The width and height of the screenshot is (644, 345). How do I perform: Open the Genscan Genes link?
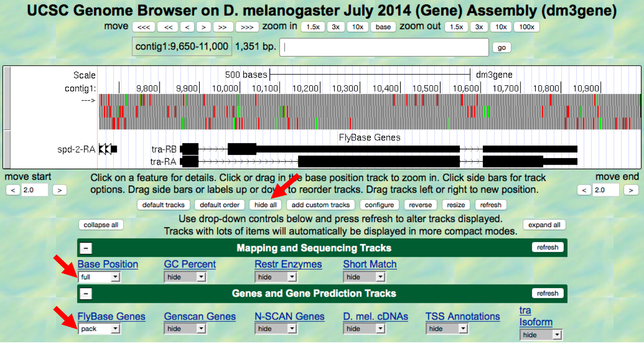200,317
